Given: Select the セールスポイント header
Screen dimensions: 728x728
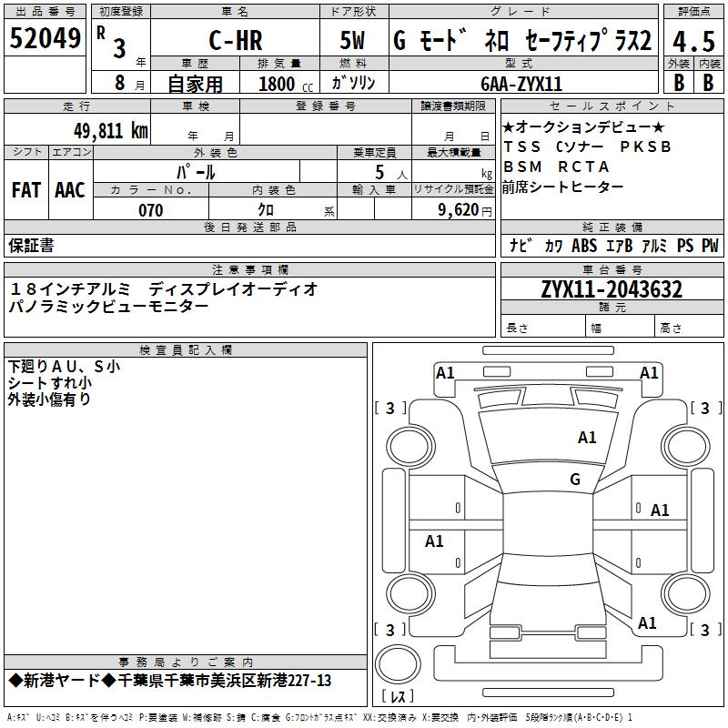Looking at the screenshot, I should pos(612,106).
